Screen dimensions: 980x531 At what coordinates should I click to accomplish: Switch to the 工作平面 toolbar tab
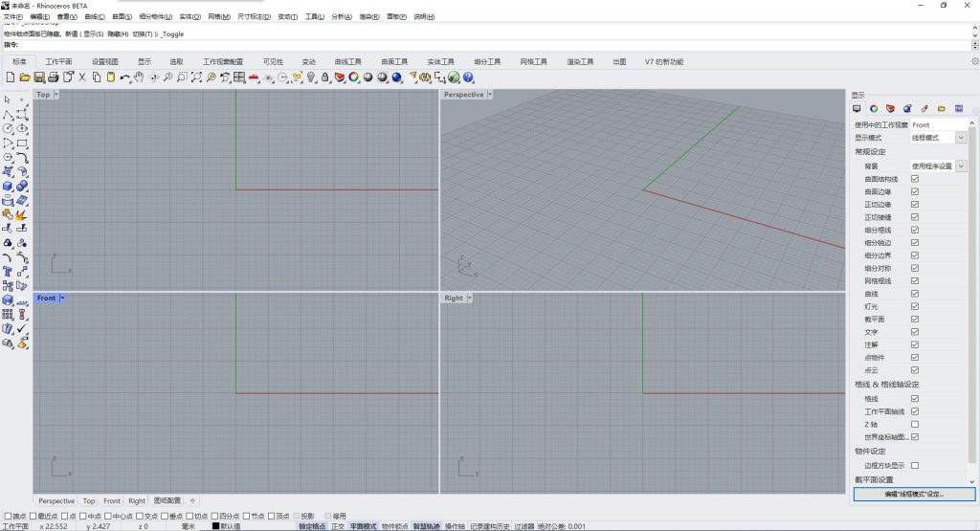pos(58,62)
